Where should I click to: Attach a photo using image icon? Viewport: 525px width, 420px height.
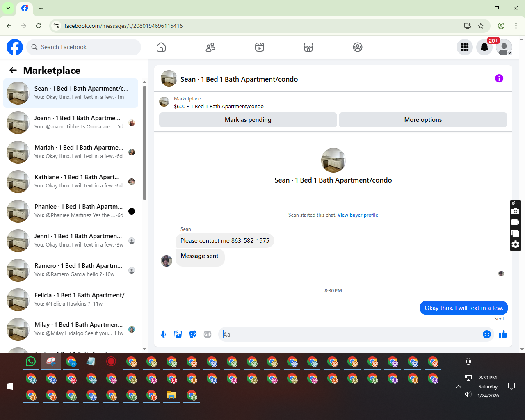pos(178,334)
